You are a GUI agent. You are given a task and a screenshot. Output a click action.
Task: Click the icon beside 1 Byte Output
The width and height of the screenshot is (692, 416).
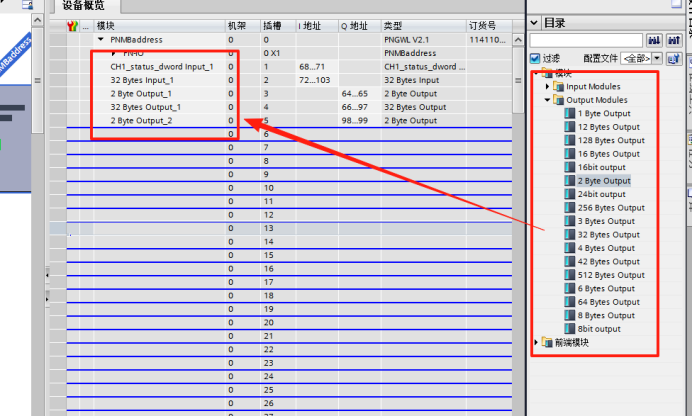coord(569,113)
